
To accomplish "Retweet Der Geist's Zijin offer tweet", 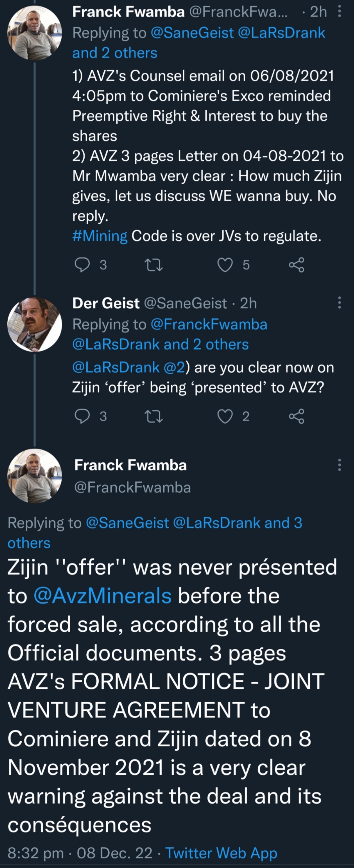I will (154, 416).
